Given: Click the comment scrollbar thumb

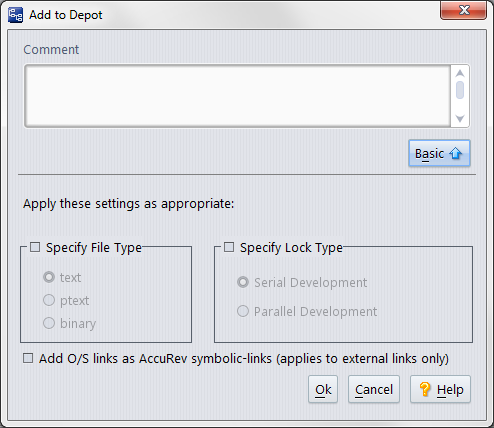Looking at the screenshot, I should click(x=460, y=90).
